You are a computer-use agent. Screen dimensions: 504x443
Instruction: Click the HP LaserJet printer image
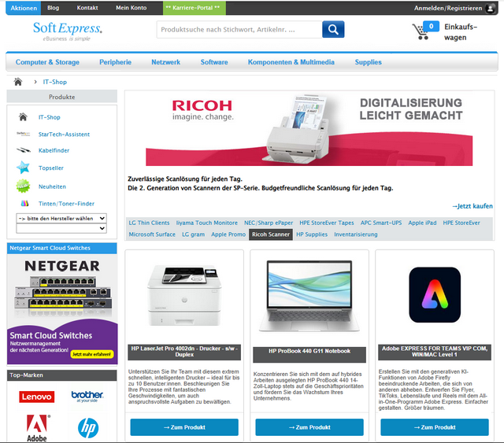click(184, 295)
